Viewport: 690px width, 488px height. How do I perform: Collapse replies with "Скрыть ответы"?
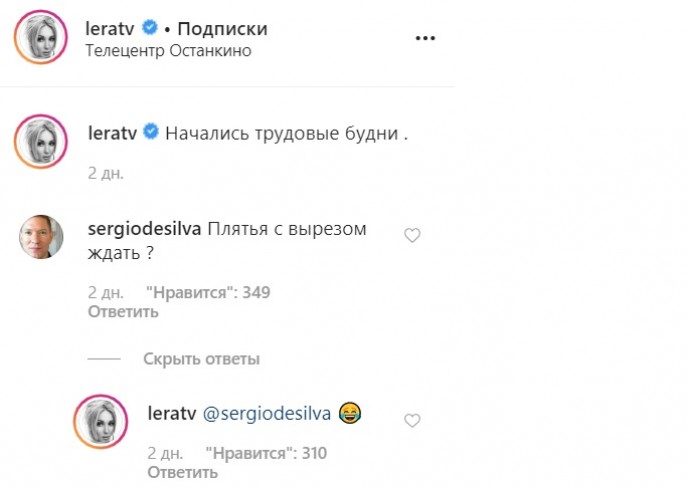pyautogui.click(x=201, y=358)
